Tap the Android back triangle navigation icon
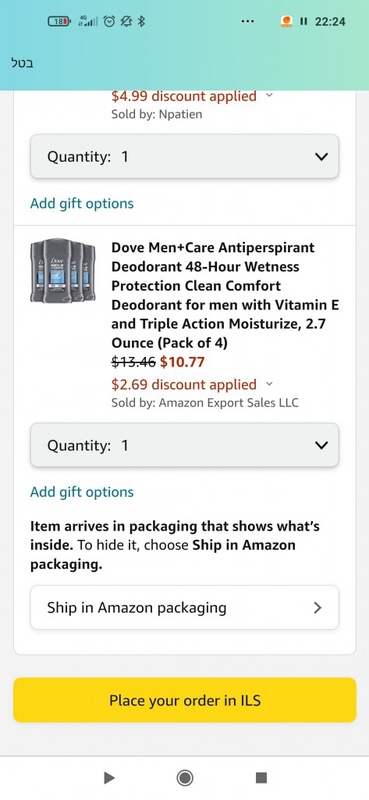Screen dimensions: 369x800 tap(109, 778)
